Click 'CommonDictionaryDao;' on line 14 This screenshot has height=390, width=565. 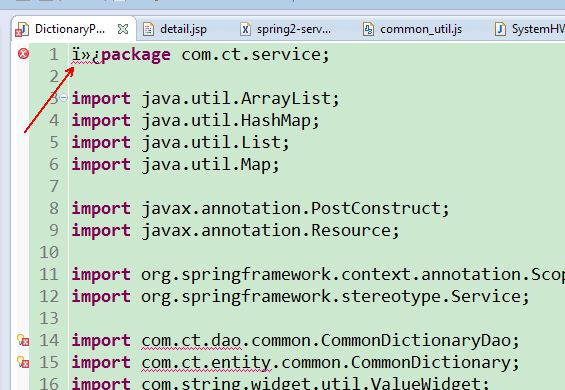coord(420,340)
